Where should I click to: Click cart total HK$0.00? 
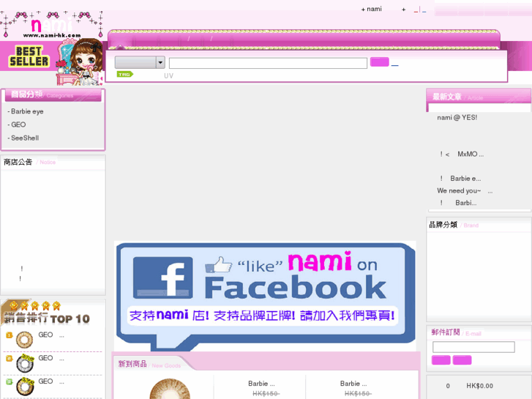pos(479,386)
